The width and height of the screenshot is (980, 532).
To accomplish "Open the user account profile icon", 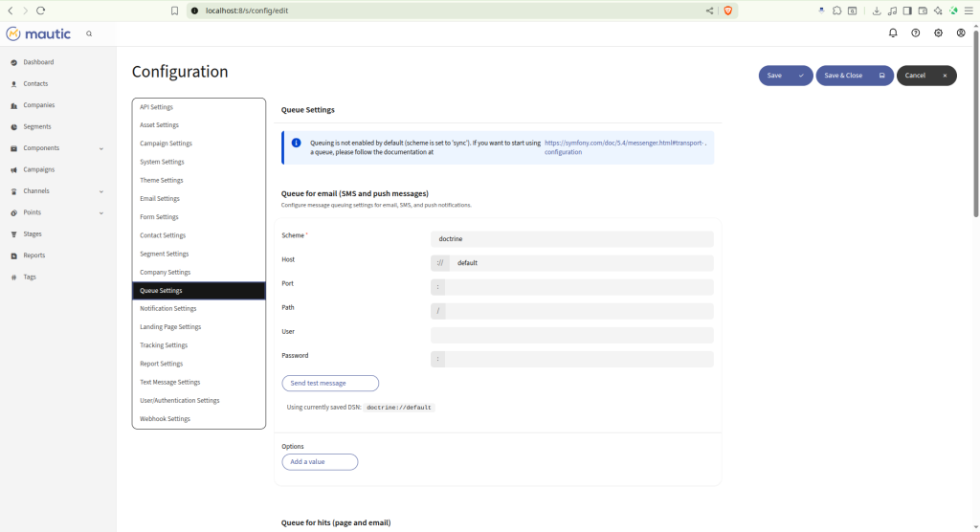I will point(961,33).
